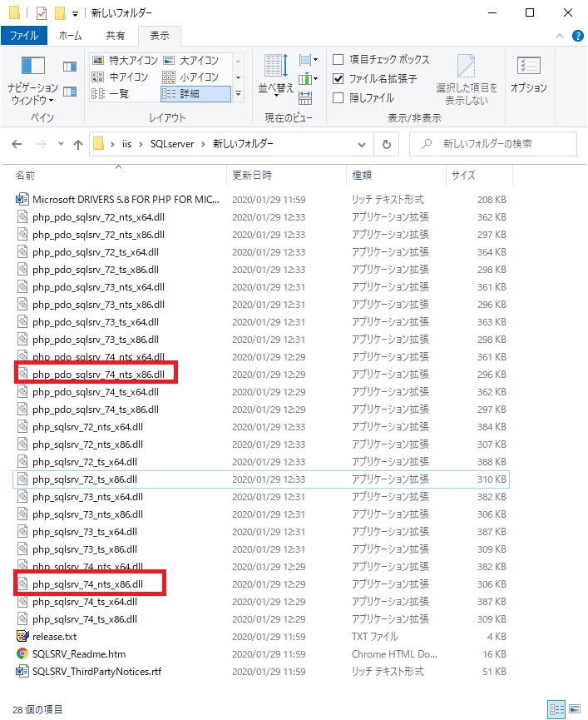Click New folder icon in quick access toolbar
Viewport: 588px width, 720px height.
click(60, 13)
